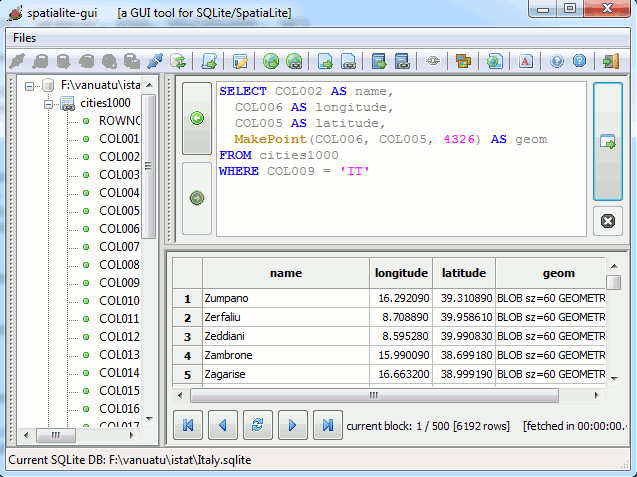Select the cities1000 table in tree
This screenshot has width=637, height=477.
(x=105, y=103)
